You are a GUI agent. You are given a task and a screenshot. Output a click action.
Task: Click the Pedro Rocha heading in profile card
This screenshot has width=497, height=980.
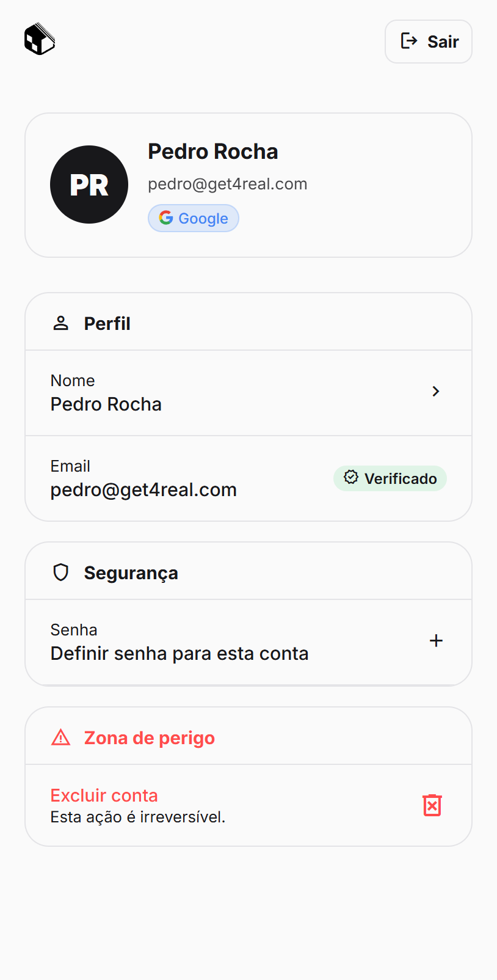(x=213, y=152)
